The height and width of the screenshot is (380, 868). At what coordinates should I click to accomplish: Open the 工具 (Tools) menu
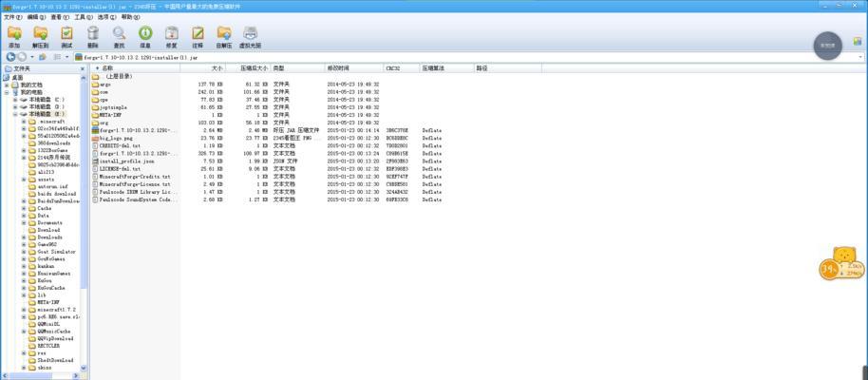click(84, 17)
